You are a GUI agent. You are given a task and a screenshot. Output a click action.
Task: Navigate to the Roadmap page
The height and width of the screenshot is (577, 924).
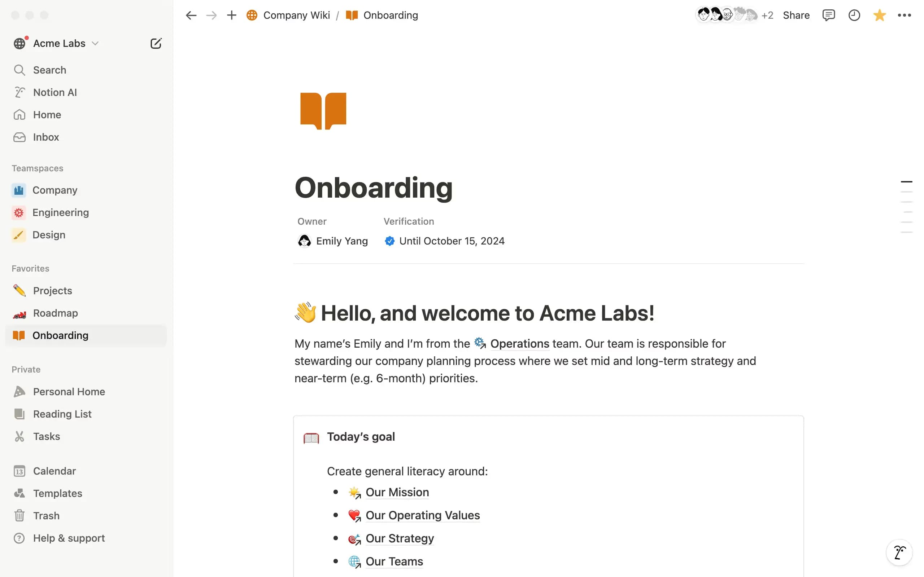pyautogui.click(x=55, y=312)
